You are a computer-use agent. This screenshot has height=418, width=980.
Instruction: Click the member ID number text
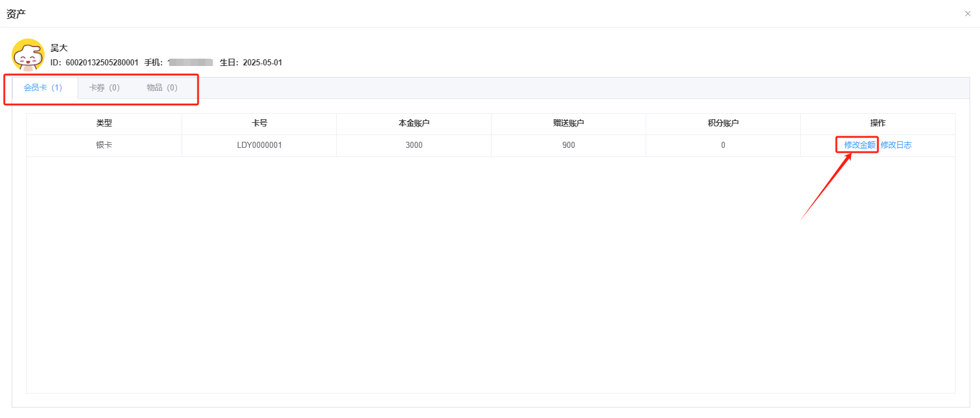pos(101,62)
